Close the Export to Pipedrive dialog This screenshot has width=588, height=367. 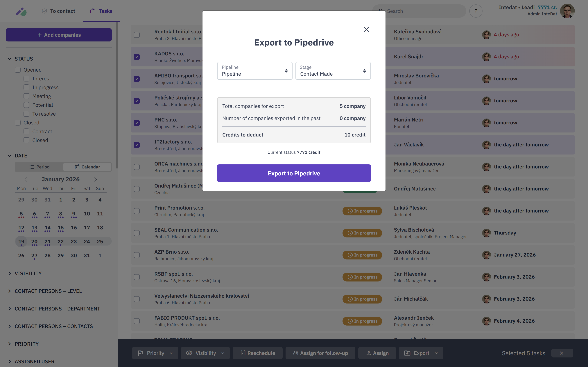(x=366, y=29)
